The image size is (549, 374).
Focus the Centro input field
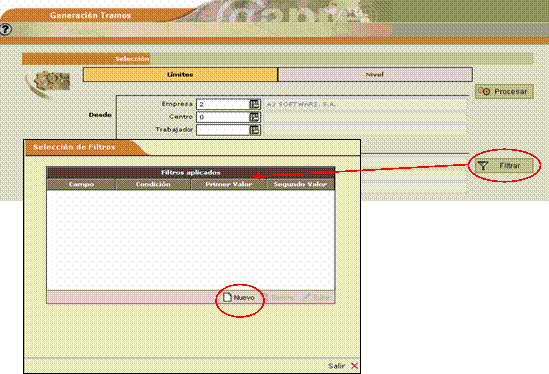(223, 117)
